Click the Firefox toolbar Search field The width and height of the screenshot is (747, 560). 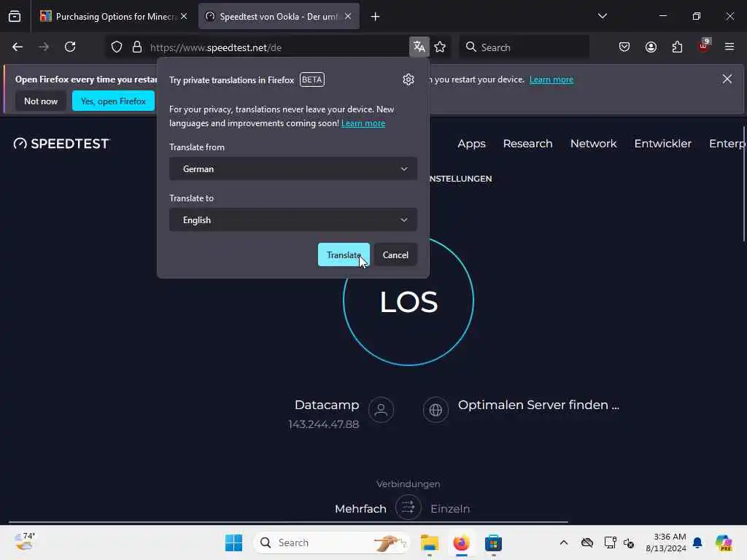click(524, 47)
